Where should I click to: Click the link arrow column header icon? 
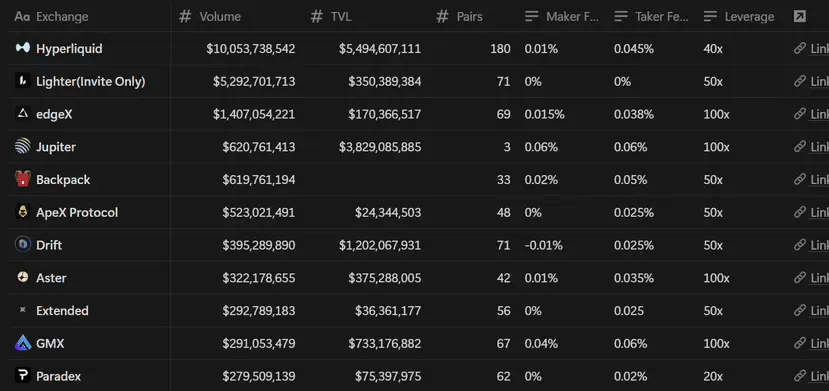(800, 16)
